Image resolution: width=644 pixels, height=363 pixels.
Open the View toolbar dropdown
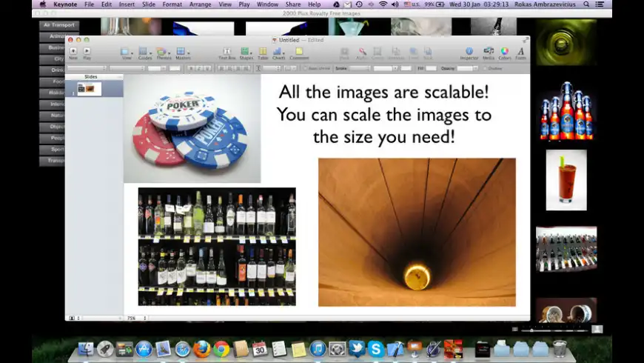[x=127, y=53]
